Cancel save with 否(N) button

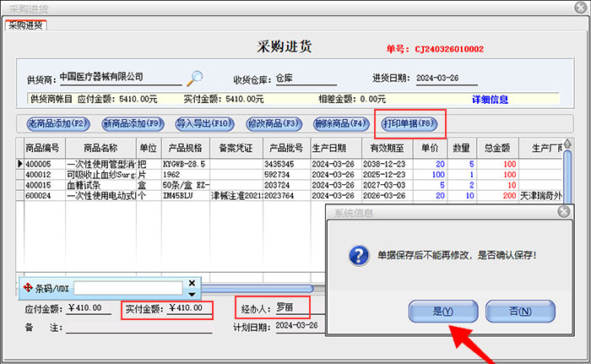coord(520,311)
